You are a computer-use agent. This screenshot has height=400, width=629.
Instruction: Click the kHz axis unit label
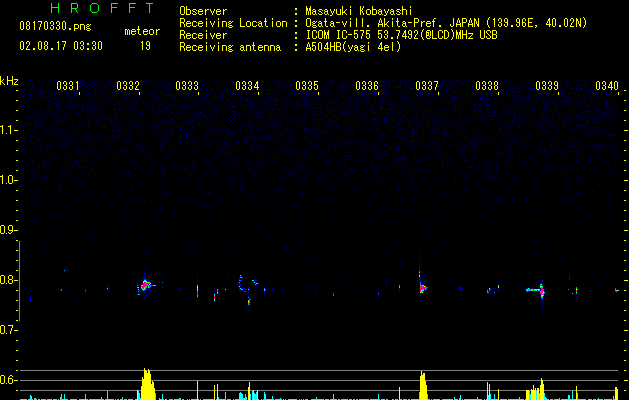(x=9, y=81)
